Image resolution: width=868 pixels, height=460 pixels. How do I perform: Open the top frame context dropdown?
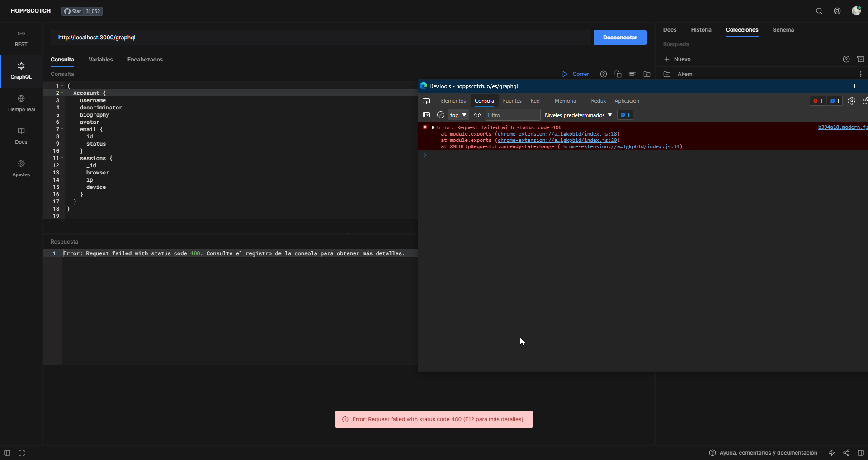[458, 115]
